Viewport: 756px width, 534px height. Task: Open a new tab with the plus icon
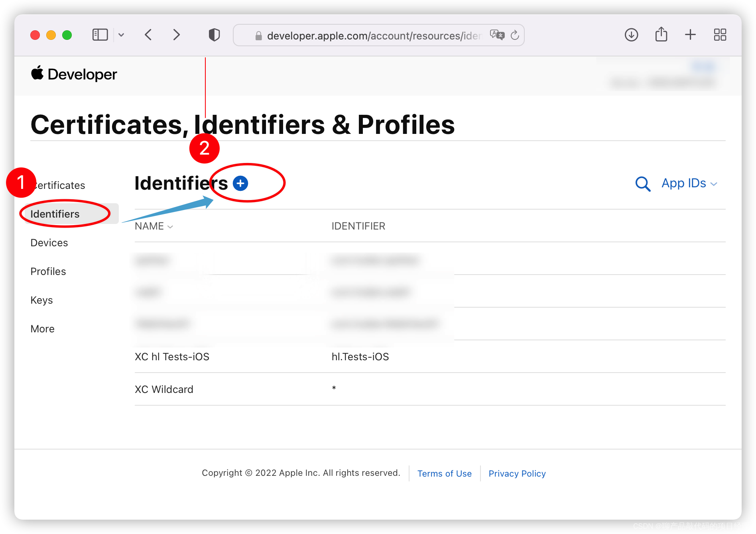pos(691,35)
